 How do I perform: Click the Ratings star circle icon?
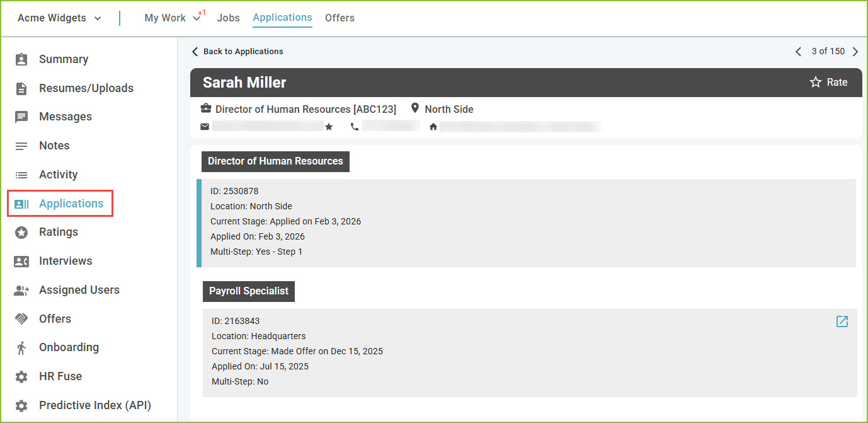tap(21, 233)
